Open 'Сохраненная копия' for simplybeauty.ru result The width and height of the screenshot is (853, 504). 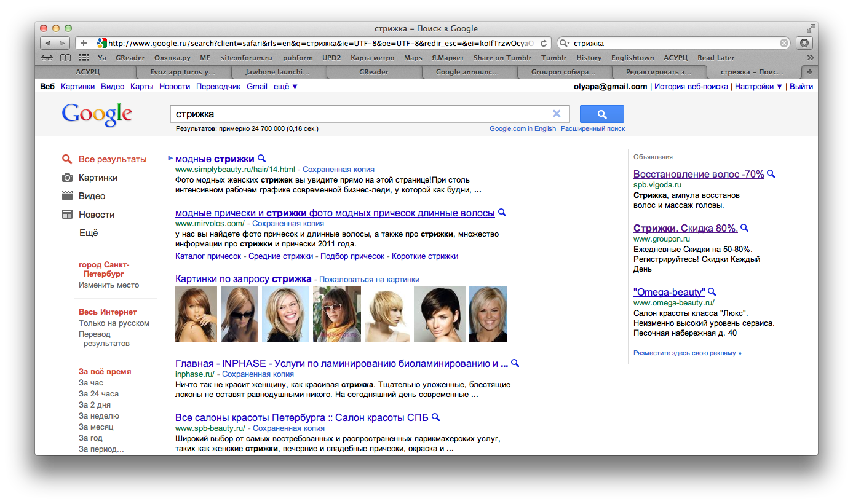coord(338,170)
